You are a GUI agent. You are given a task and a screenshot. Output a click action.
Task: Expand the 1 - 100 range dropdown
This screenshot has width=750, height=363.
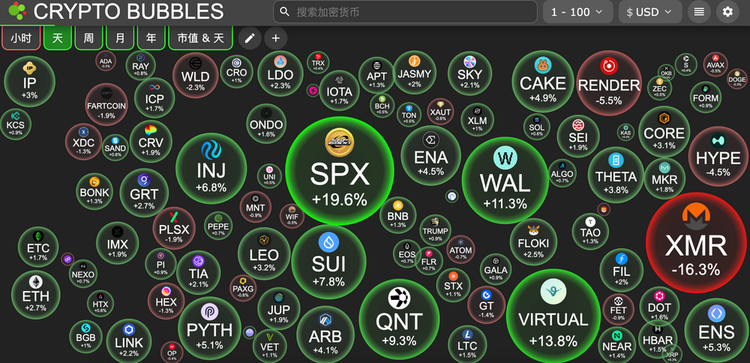point(577,12)
